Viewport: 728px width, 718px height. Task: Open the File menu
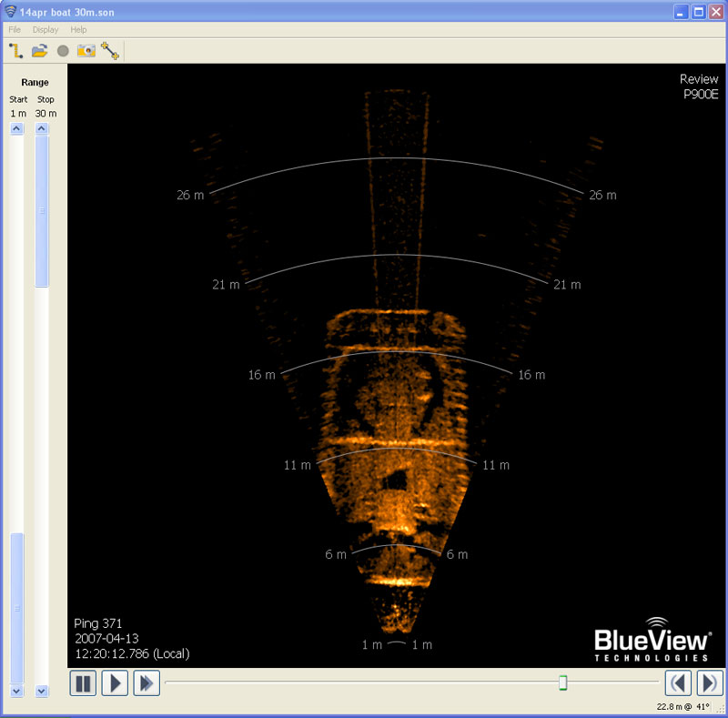pyautogui.click(x=15, y=29)
